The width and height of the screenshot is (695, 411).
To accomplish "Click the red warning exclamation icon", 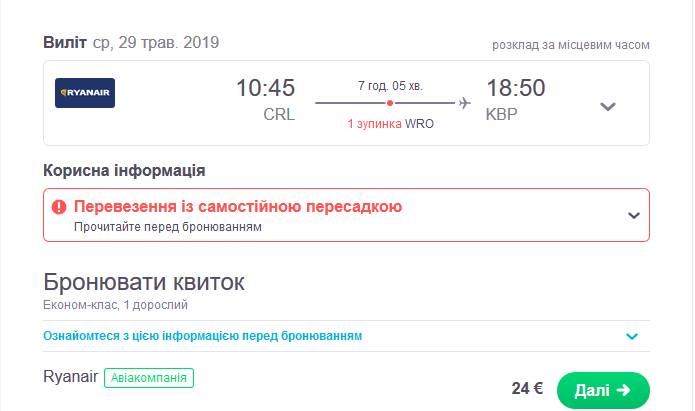I will click(x=59, y=207).
